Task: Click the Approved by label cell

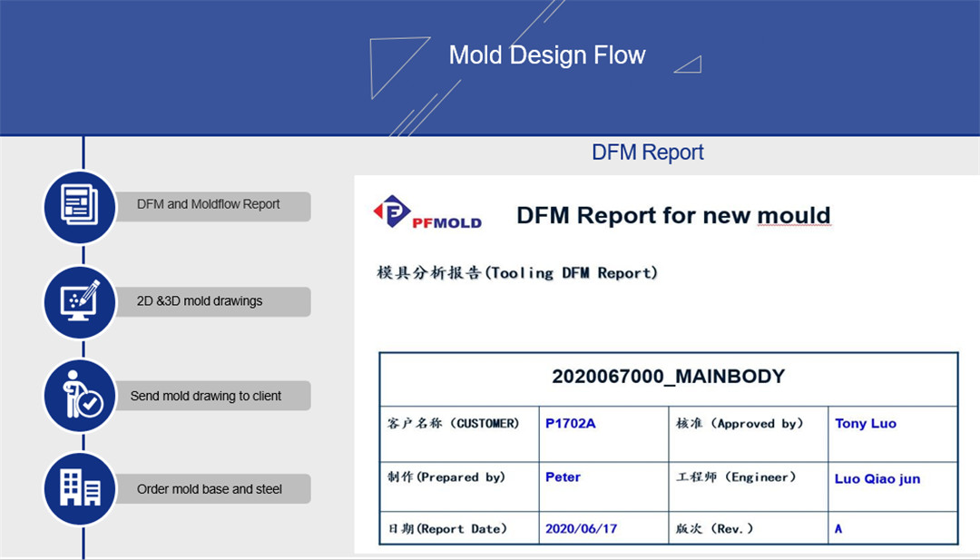Action: [748, 434]
